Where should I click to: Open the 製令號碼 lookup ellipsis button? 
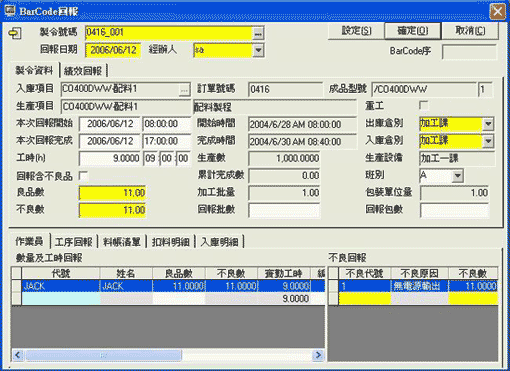[x=258, y=33]
